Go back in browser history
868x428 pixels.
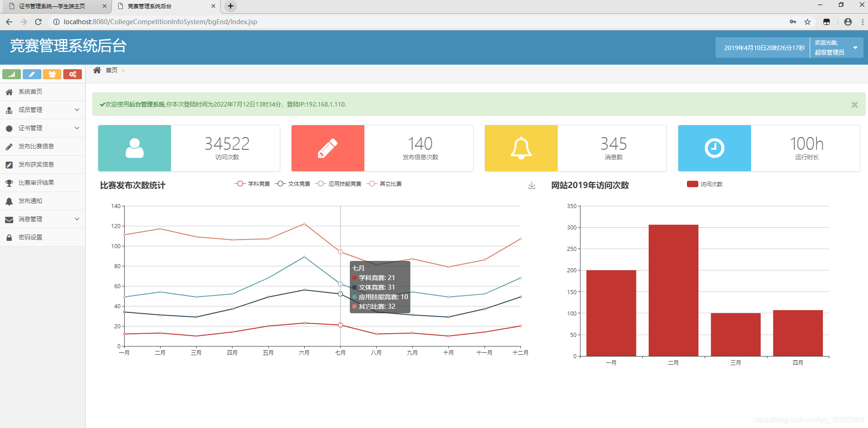pos(9,22)
